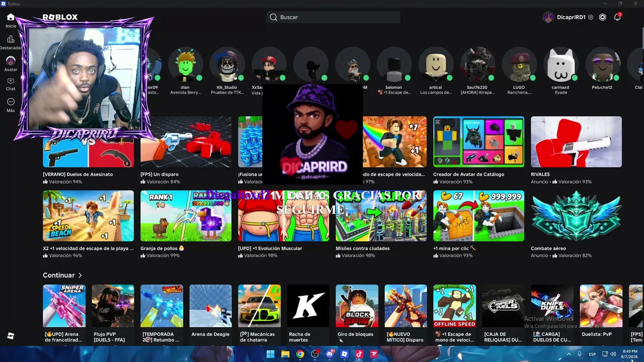The height and width of the screenshot is (362, 644).
Task: Open the Avatar sidebar item
Action: click(x=11, y=64)
